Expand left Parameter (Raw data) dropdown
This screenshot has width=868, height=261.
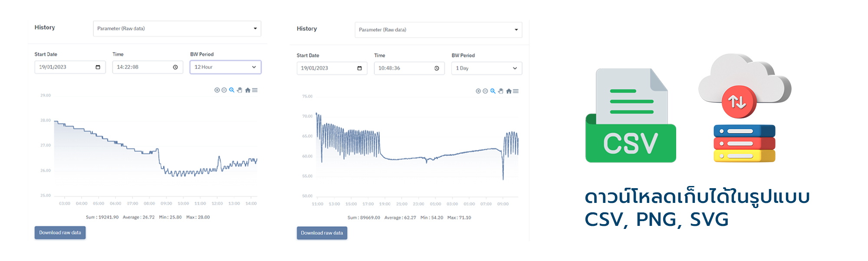(177, 29)
